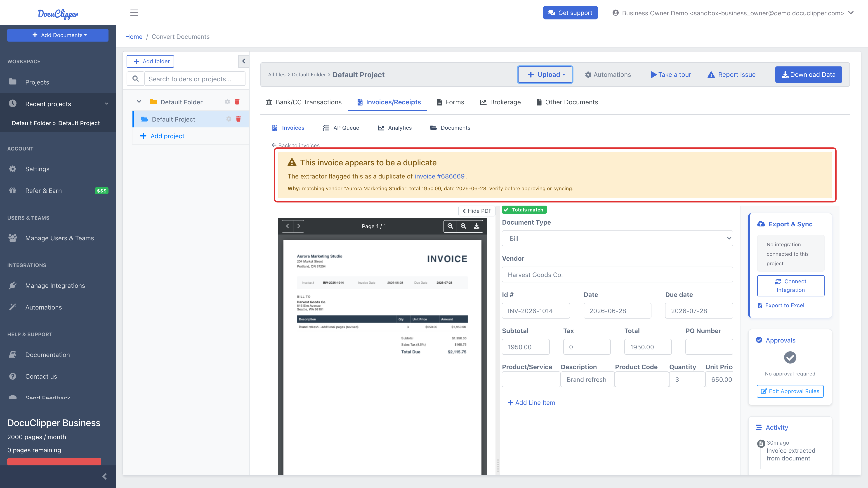Select Default Project tree item
Viewport: 868px width, 488px height.
[191, 119]
